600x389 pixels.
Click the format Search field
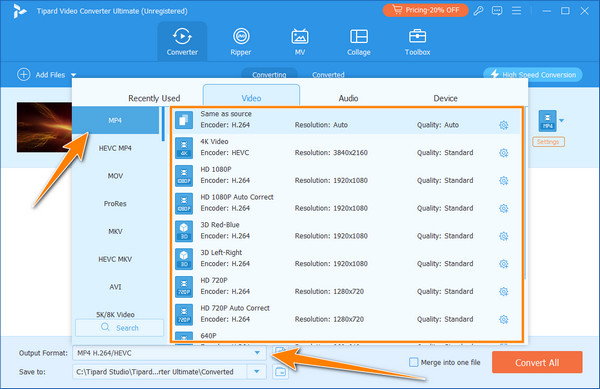(x=119, y=328)
